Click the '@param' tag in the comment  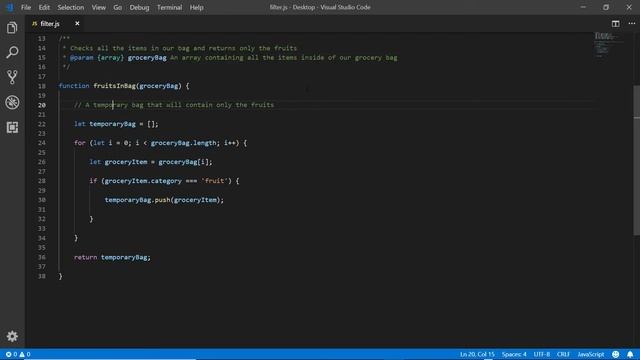coord(82,58)
